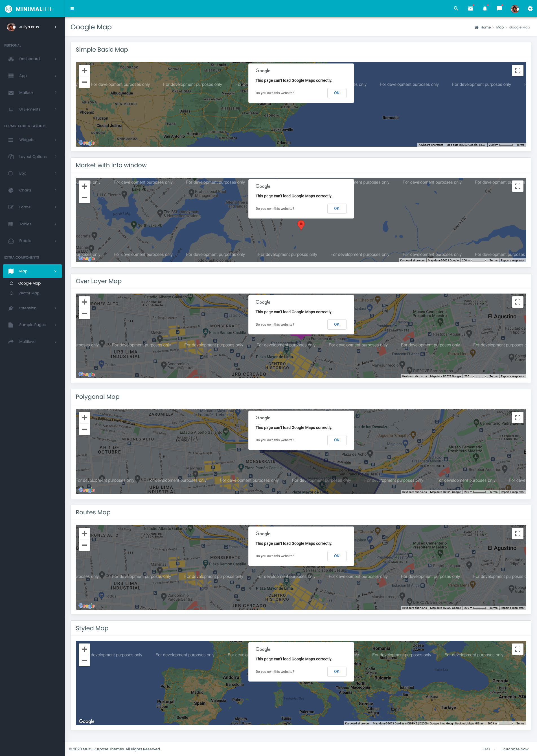Zoom in on the Simple Basic Map
The height and width of the screenshot is (756, 537).
(x=84, y=70)
